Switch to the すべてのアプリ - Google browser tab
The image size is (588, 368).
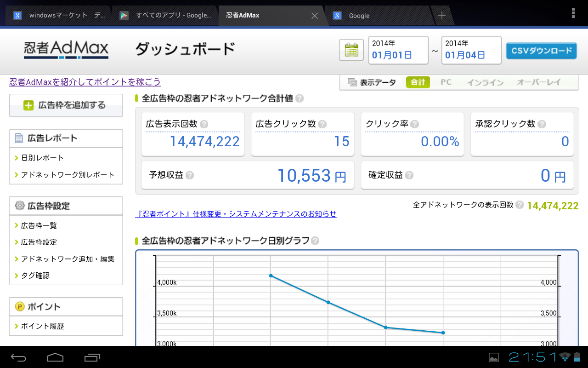coord(165,16)
